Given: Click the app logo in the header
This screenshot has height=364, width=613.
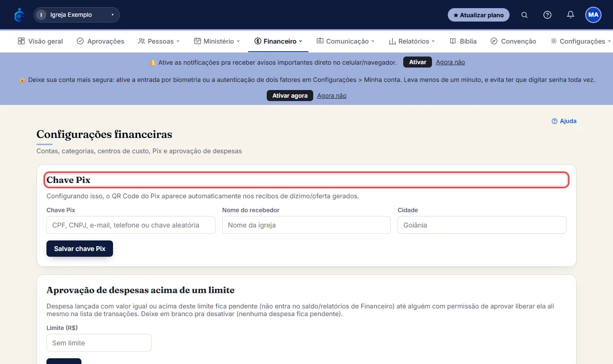Looking at the screenshot, I should [19, 15].
